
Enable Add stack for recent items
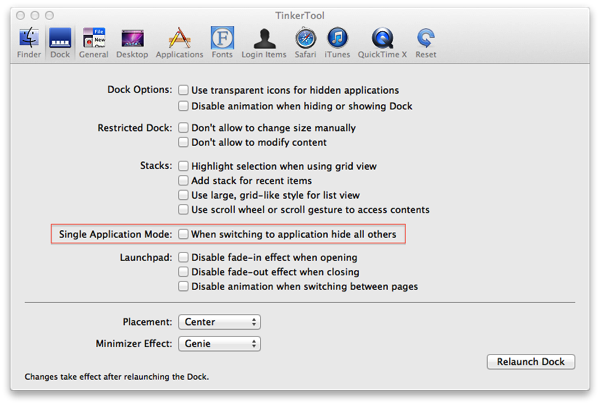pos(183,181)
